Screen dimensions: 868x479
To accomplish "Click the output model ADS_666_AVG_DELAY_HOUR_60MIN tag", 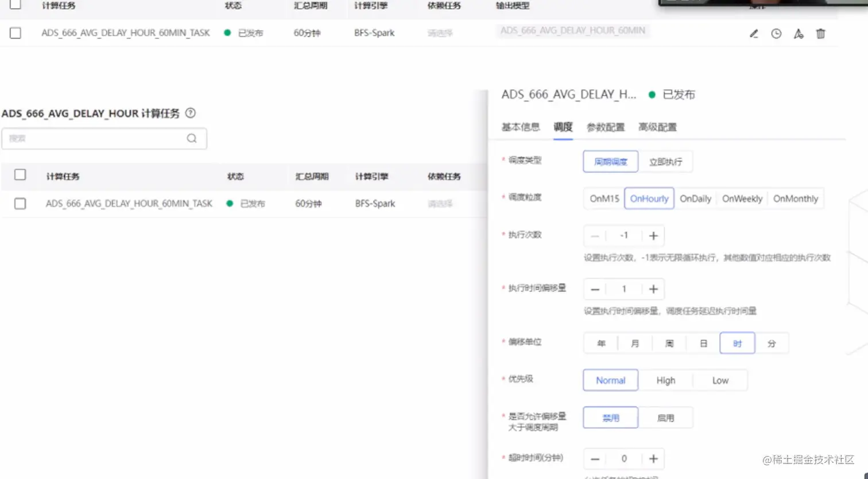I will tap(573, 30).
